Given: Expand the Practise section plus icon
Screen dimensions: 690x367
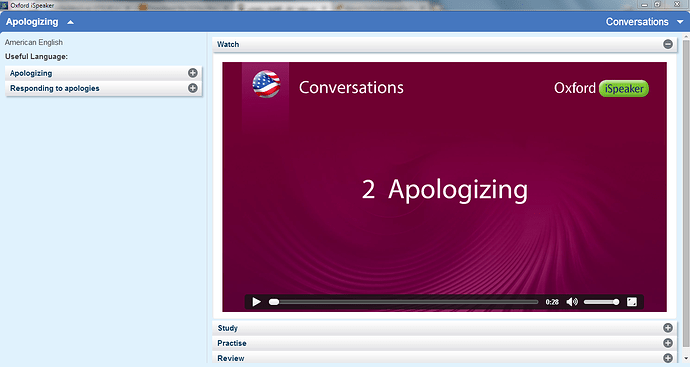Looking at the screenshot, I should tap(668, 343).
